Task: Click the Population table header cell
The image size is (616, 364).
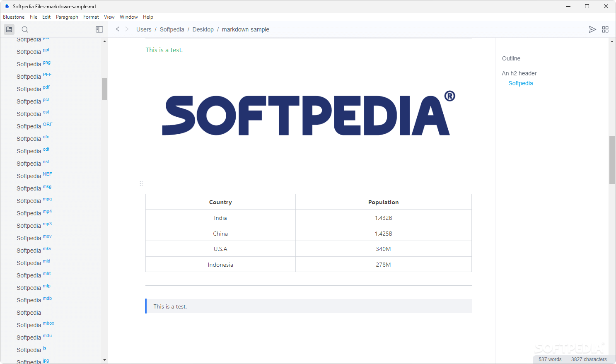Action: tap(384, 202)
